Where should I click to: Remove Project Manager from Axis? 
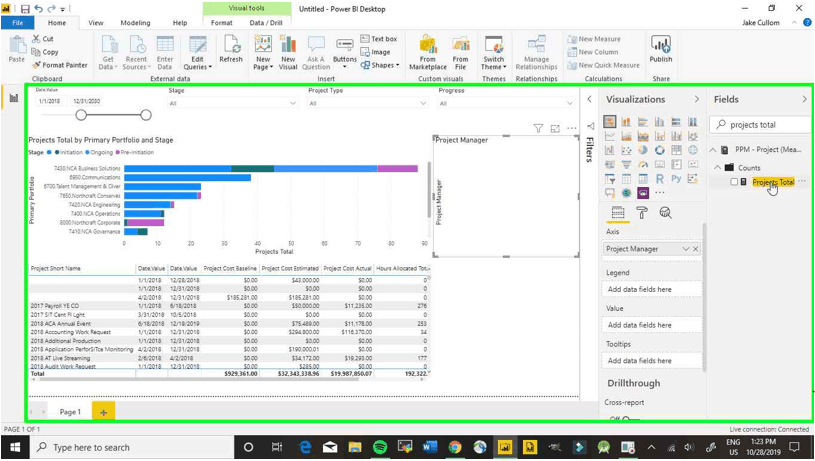(695, 249)
